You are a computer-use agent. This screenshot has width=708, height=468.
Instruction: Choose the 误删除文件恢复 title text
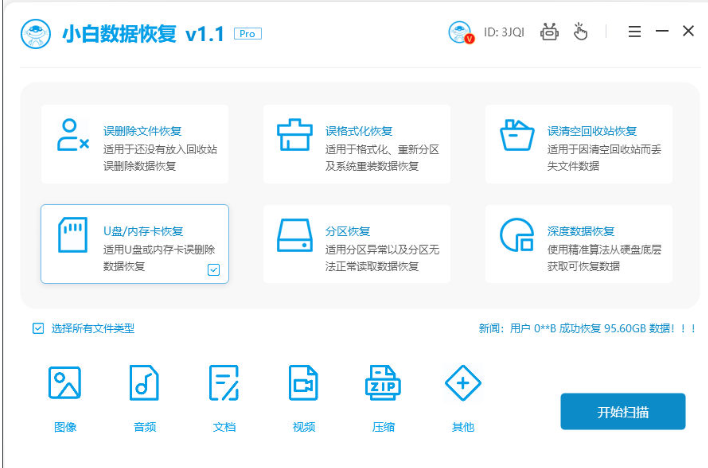click(x=142, y=131)
